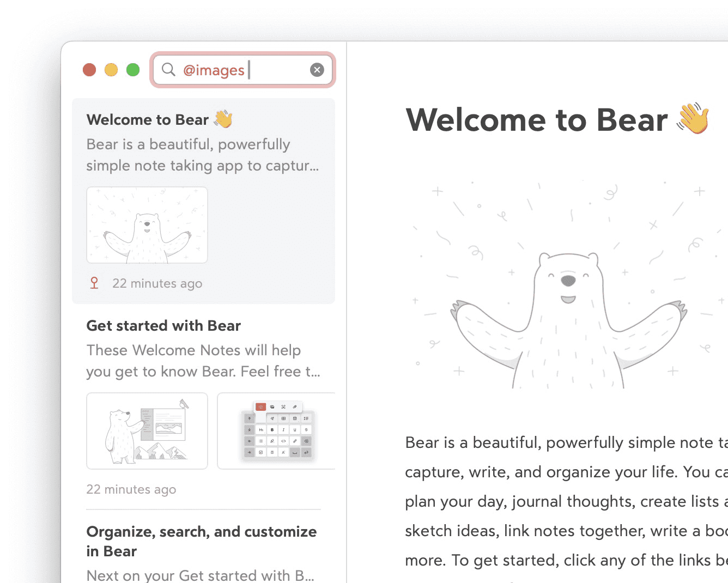728x583 pixels.
Task: Click editor paragraph starting 'Bear is a beautiful'
Action: [567, 501]
